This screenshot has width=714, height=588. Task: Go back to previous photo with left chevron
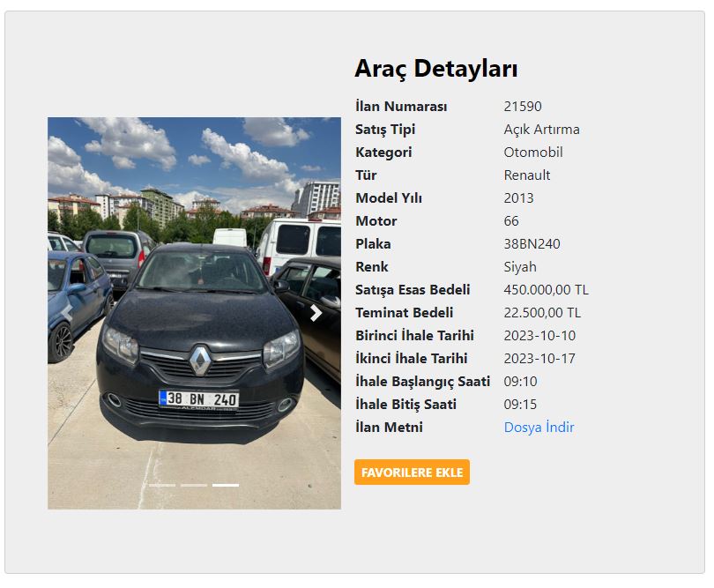click(x=67, y=313)
